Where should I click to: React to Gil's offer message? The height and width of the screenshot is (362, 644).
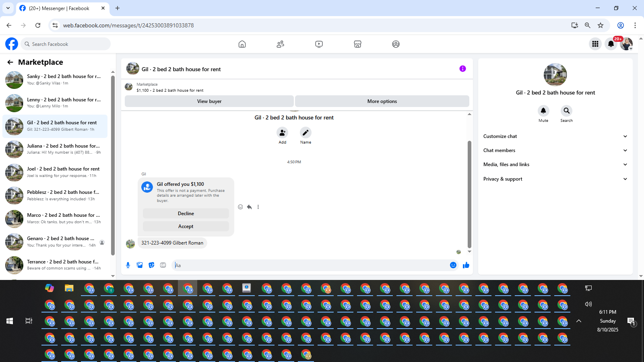click(x=240, y=207)
